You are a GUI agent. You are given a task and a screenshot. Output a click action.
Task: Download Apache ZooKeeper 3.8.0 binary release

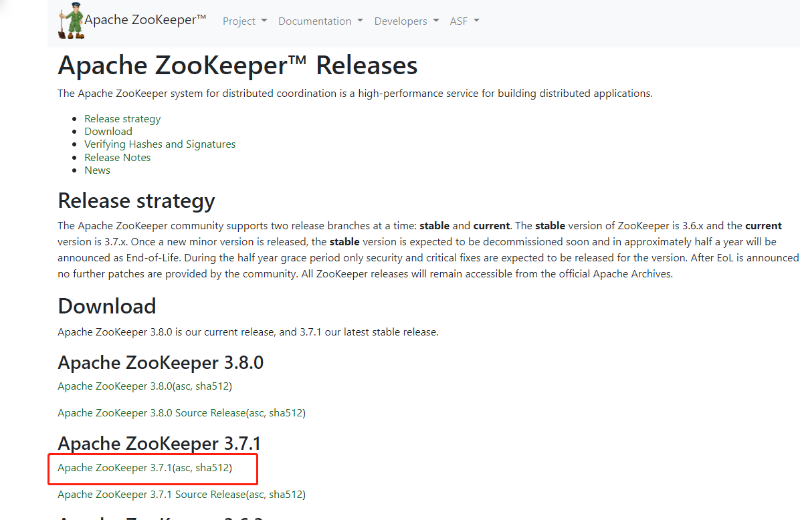coord(115,386)
